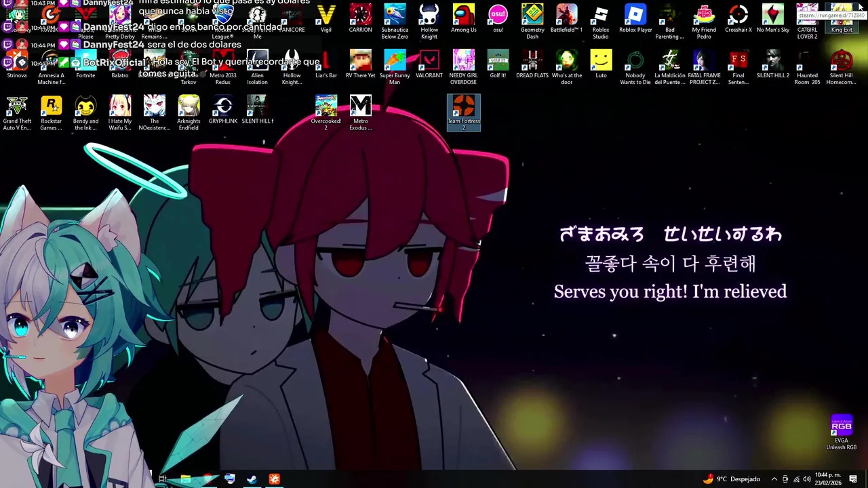Image resolution: width=868 pixels, height=488 pixels.
Task: Launch the Among Us icon
Action: (464, 19)
